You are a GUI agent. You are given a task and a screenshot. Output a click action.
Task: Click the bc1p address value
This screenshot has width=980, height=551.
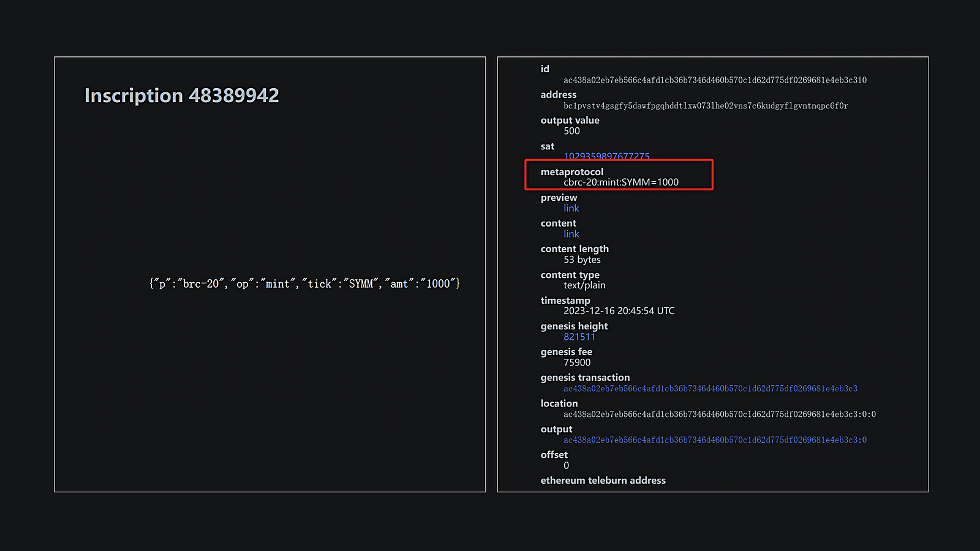706,106
